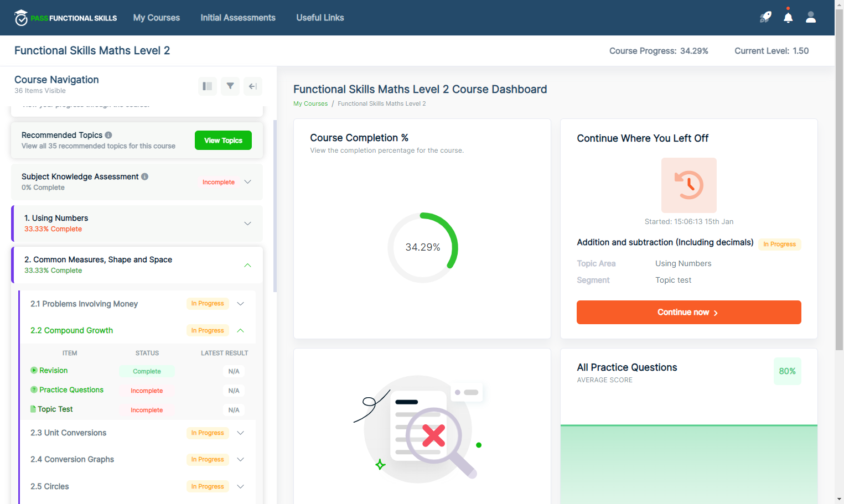The height and width of the screenshot is (504, 844).
Task: Click the 'All Practice Questions' heading
Action: tap(627, 367)
